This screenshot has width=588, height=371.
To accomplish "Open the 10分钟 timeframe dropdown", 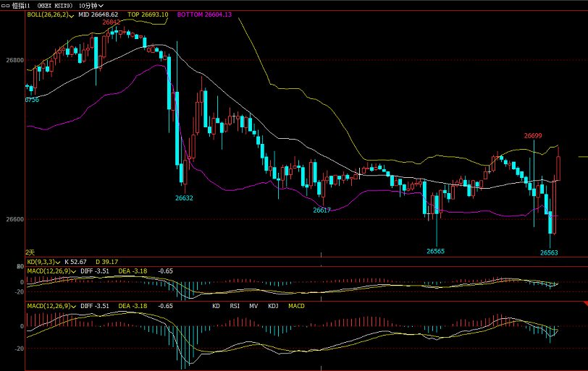I will click(x=94, y=4).
